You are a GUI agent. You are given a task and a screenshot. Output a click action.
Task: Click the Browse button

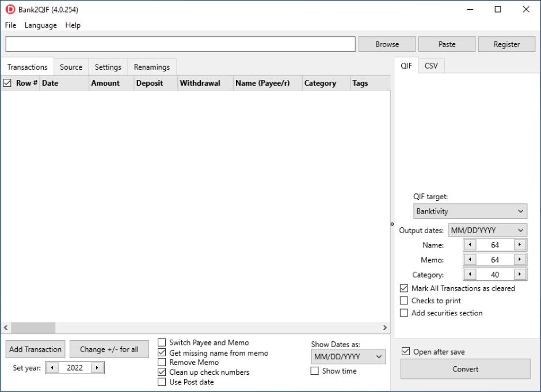387,44
